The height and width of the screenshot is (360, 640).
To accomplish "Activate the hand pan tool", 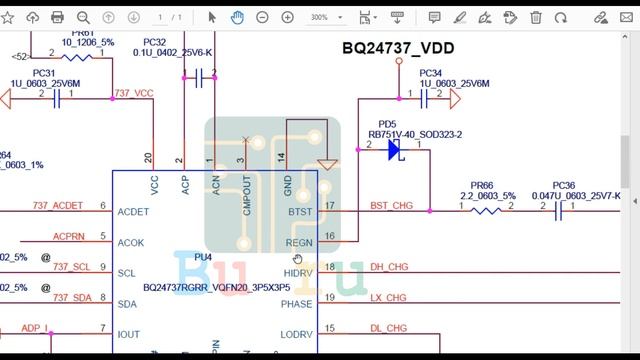I will pos(237,18).
